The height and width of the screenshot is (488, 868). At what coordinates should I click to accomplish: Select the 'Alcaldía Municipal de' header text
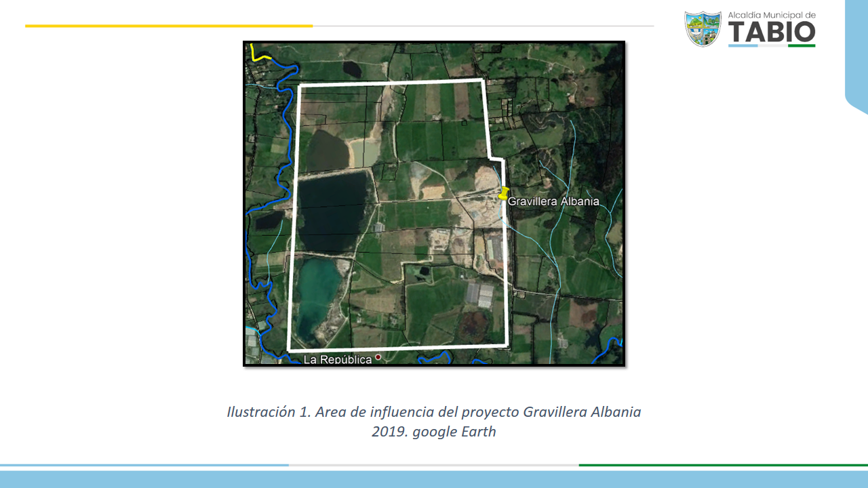tap(772, 15)
